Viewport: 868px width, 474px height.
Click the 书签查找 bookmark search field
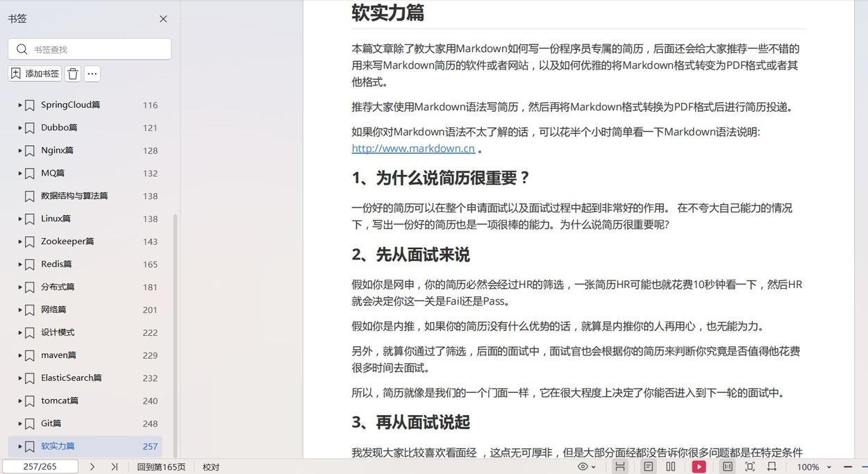[90, 49]
